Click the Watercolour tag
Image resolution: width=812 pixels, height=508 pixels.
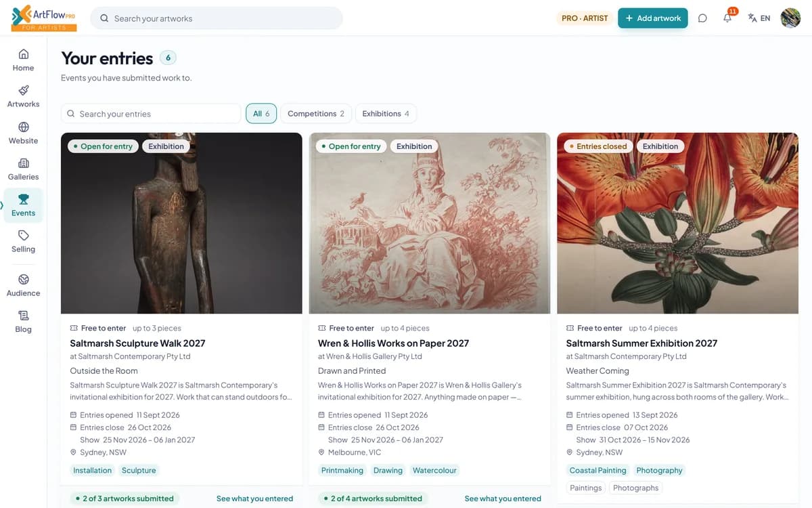(434, 471)
